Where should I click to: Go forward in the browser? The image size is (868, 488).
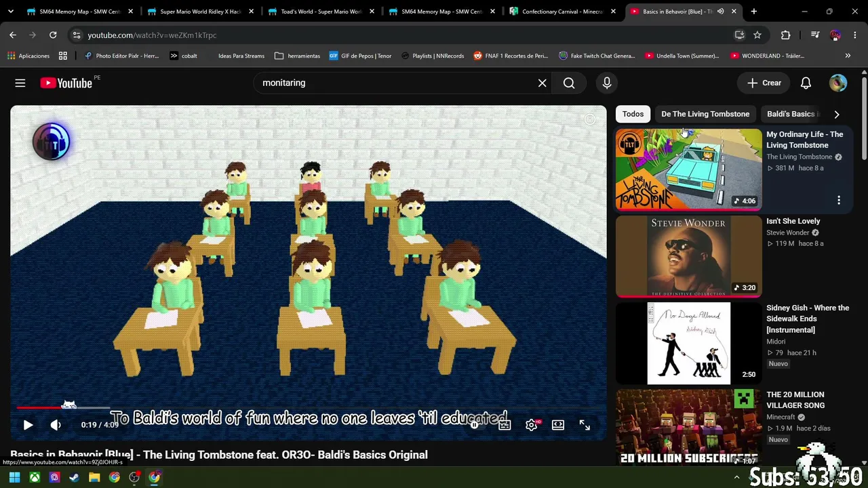pos(33,35)
